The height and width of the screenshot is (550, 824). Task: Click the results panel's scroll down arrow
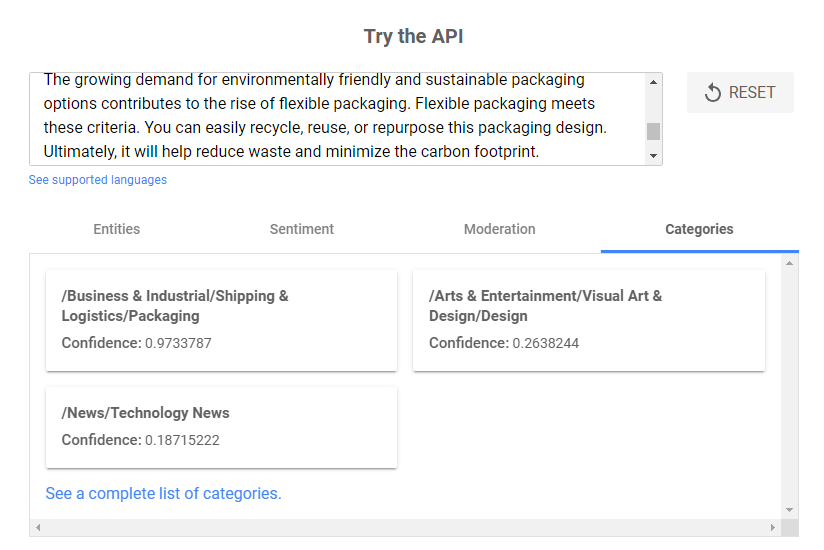click(x=789, y=510)
